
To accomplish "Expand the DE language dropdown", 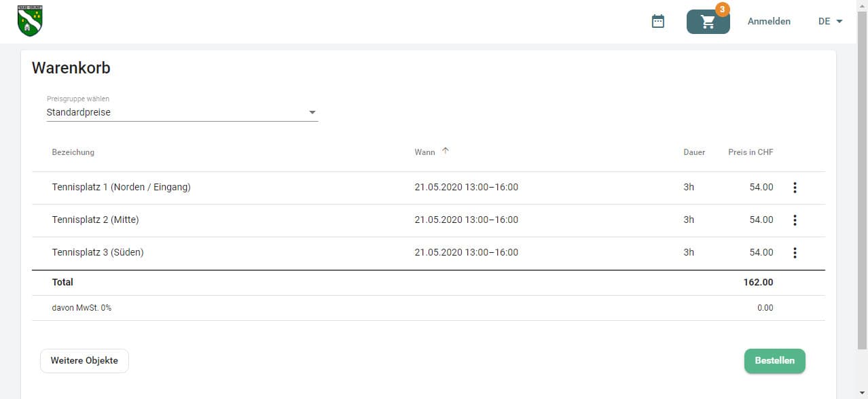I will coord(830,21).
